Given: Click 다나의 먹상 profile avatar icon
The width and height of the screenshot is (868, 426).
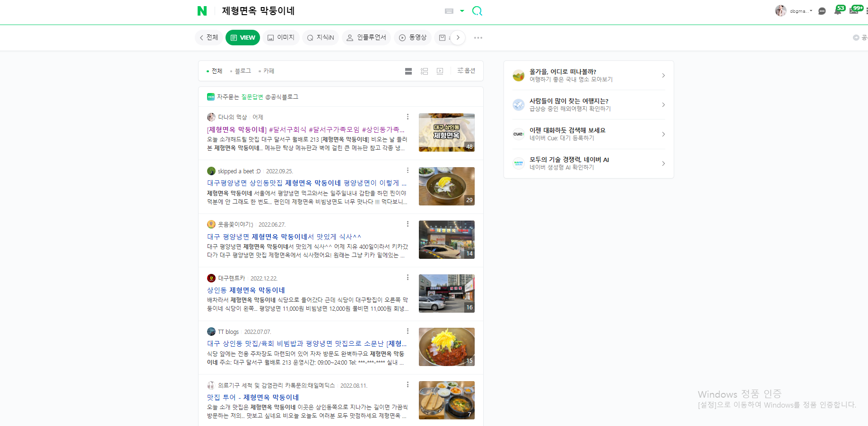Looking at the screenshot, I should 211,117.
